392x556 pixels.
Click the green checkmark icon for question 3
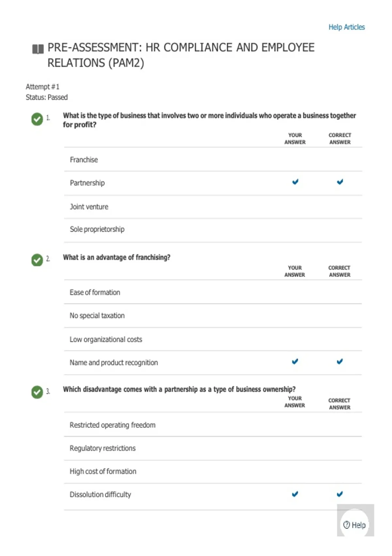coord(37,392)
